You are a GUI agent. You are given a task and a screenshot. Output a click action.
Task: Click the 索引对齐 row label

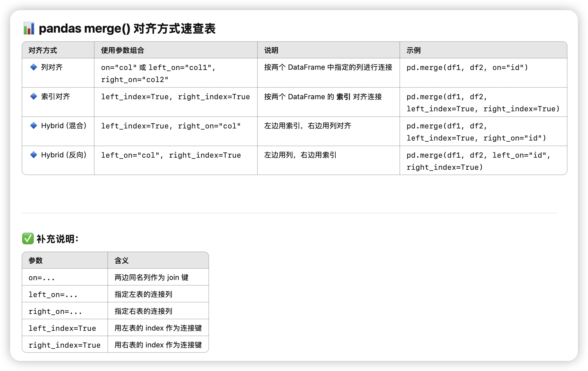[55, 96]
